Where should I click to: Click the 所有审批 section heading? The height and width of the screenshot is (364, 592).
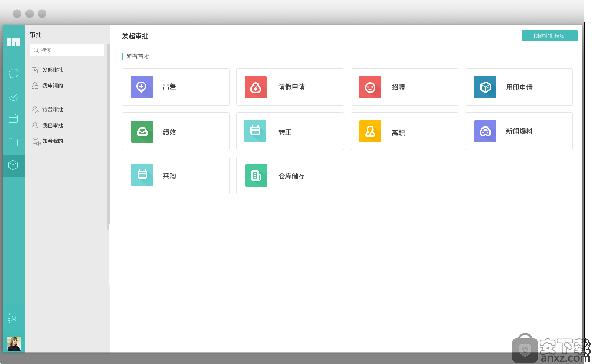pos(138,56)
